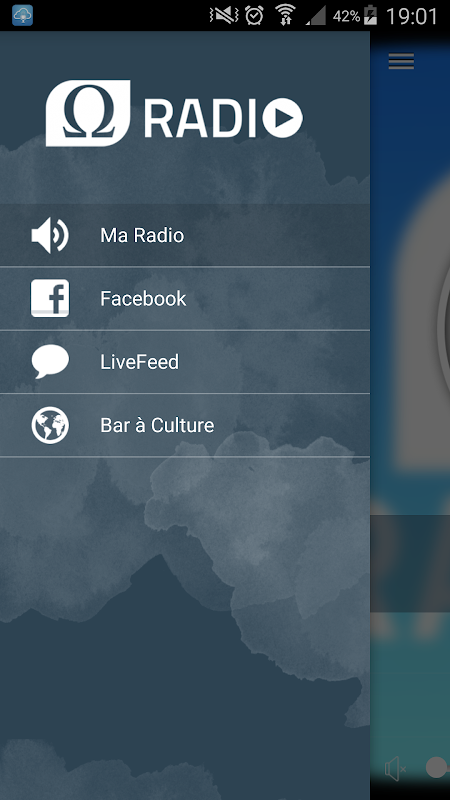
Task: Tap the Wi-Fi status icon
Action: [x=286, y=16]
